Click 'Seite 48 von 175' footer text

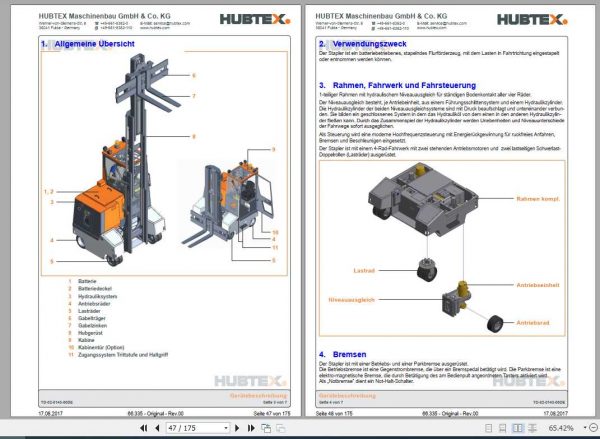[334, 413]
